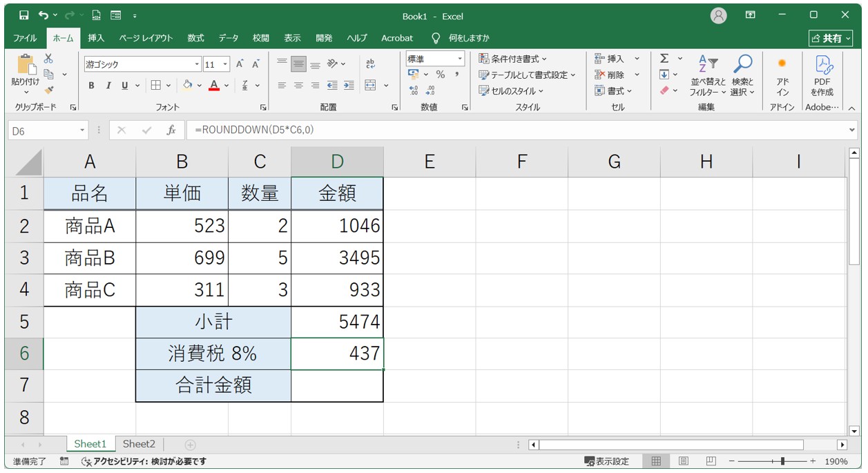This screenshot has height=473, width=868.
Task: Click PDFを作成 Acrobat icon
Action: click(x=822, y=76)
